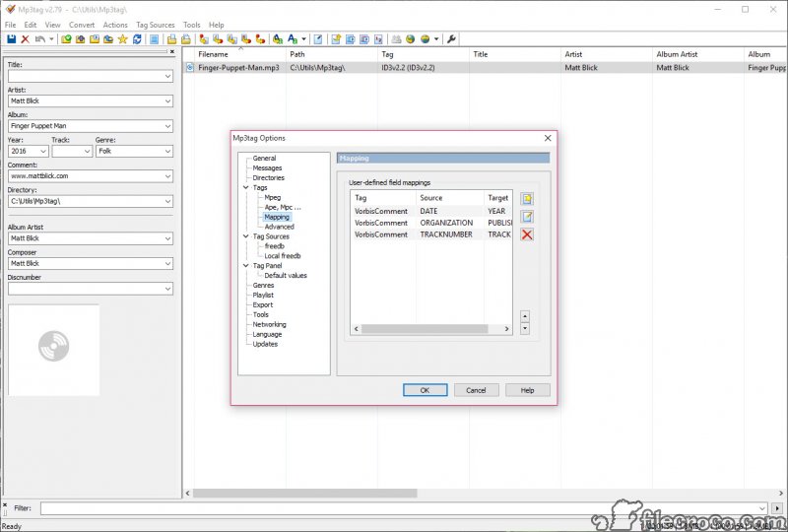Click the Paste tag toolbar icon
The height and width of the screenshot is (532, 788).
click(x=186, y=39)
